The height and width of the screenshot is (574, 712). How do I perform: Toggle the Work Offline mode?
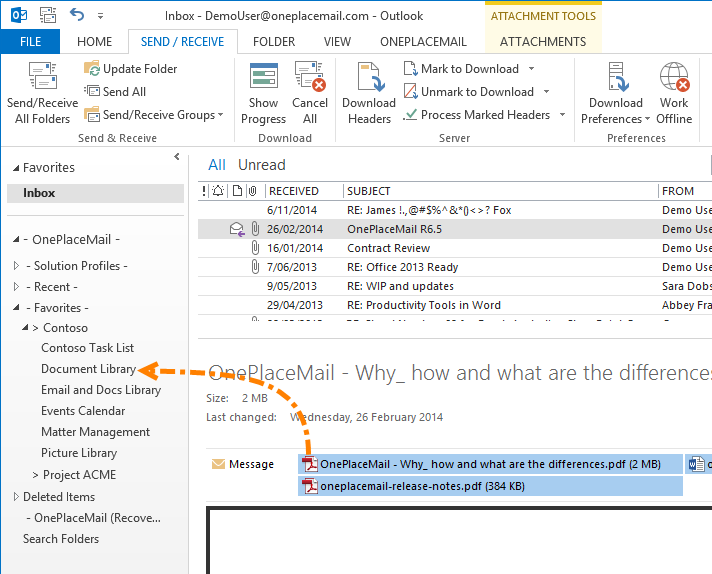coord(673,78)
